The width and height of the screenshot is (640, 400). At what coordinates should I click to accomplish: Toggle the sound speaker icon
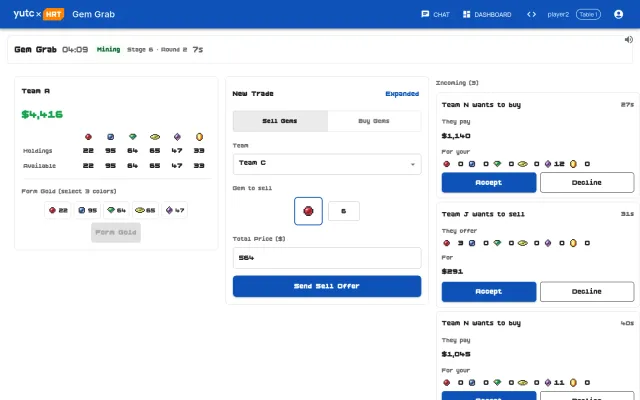point(629,40)
